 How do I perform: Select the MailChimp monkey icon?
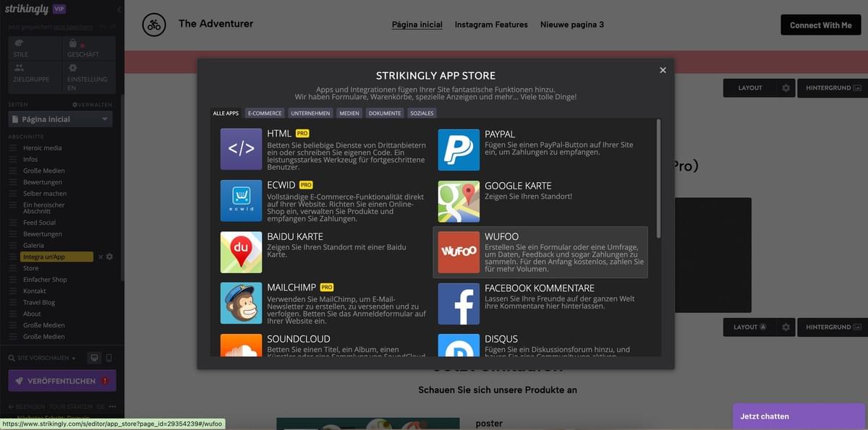pyautogui.click(x=242, y=301)
